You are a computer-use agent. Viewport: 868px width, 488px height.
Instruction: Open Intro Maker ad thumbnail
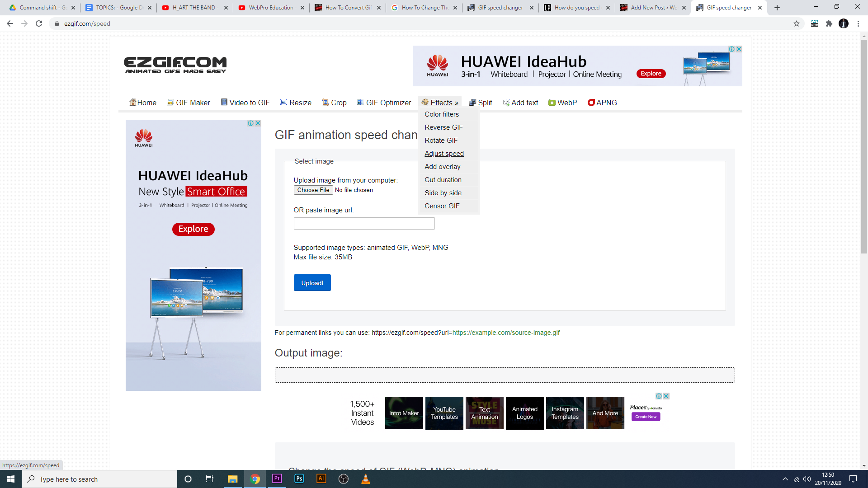click(404, 413)
